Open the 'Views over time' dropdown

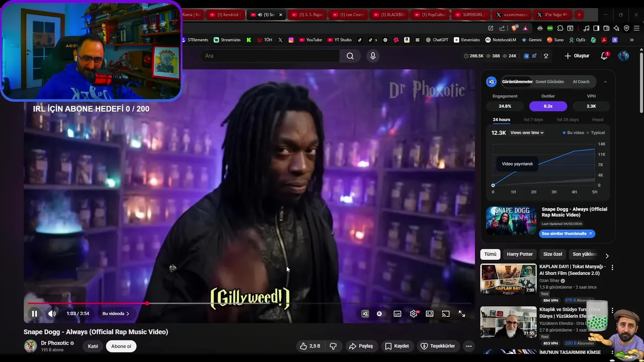527,133
